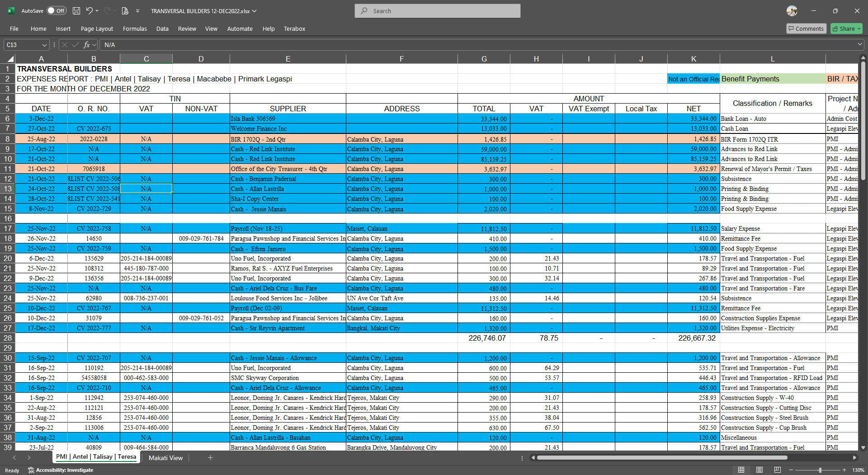Open the Formulas ribbon tab
This screenshot has width=868, height=475.
click(x=135, y=28)
